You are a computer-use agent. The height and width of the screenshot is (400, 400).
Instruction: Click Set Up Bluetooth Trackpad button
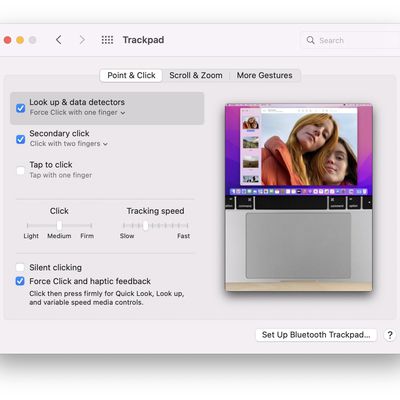point(316,335)
